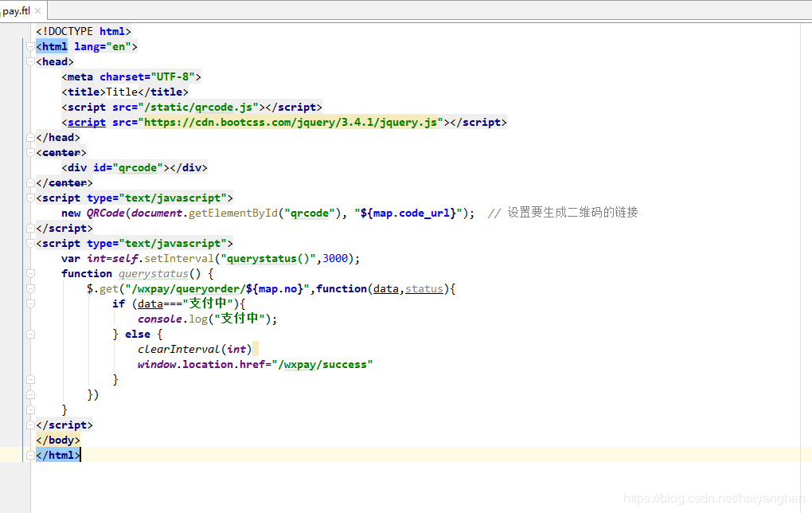Screen dimensions: 812x513
Task: Click the Chinese comment after the QRCode line
Action: (563, 213)
